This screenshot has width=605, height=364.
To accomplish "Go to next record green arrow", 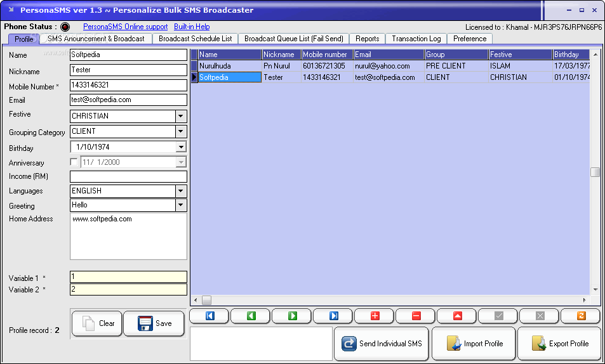I will click(293, 316).
